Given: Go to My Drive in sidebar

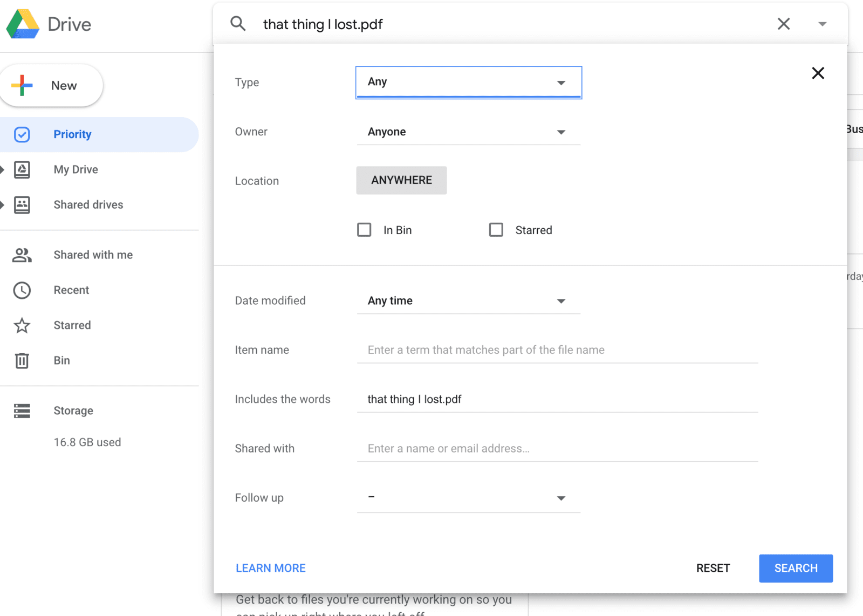Looking at the screenshot, I should tap(76, 169).
